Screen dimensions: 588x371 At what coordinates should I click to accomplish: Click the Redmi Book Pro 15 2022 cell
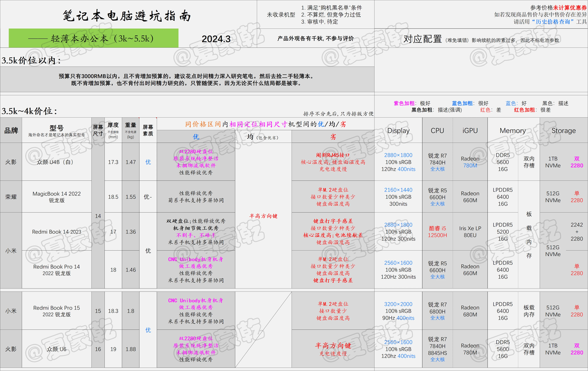click(x=57, y=311)
